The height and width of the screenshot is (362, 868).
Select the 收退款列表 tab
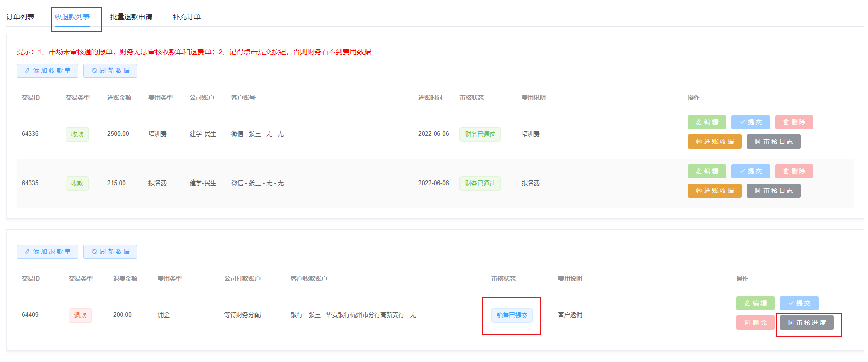click(72, 17)
